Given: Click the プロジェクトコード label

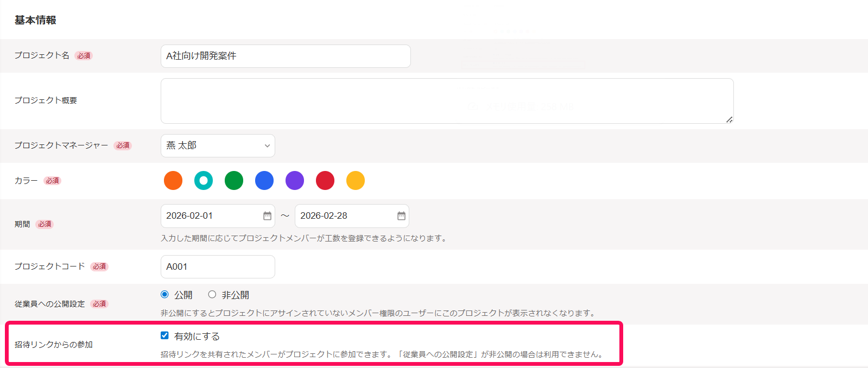Looking at the screenshot, I should [x=49, y=267].
